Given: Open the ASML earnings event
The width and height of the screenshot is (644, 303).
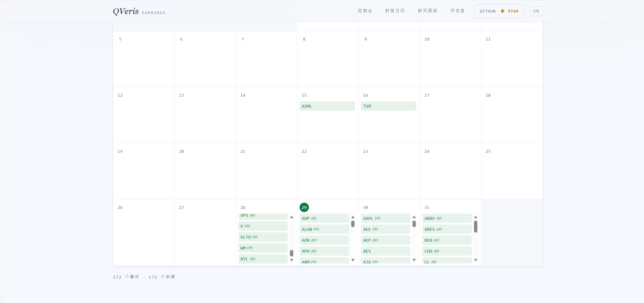Looking at the screenshot, I should [x=327, y=106].
